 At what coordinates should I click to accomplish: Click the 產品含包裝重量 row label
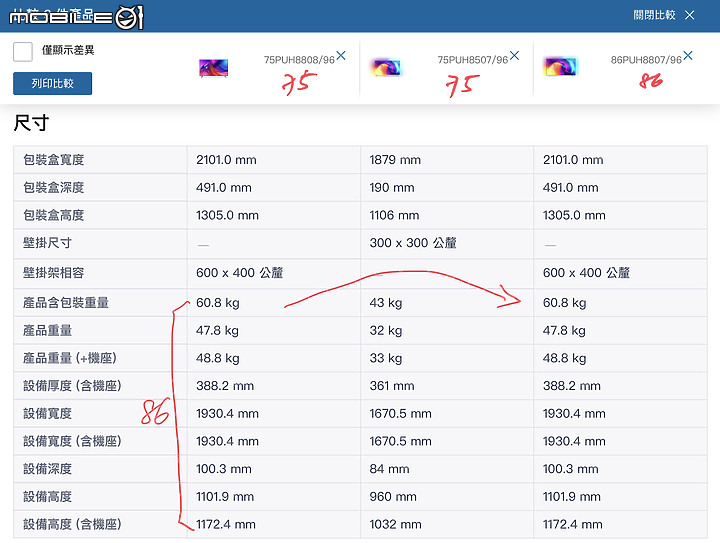tap(66, 302)
